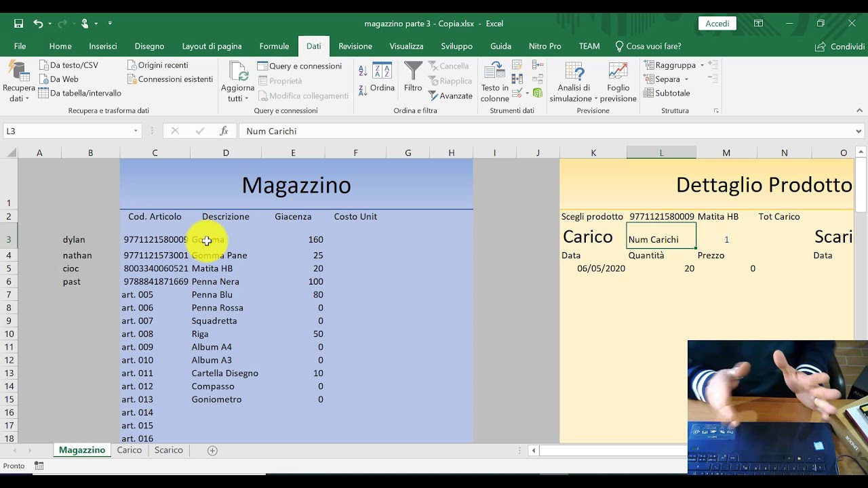Click the Raggruppa group button
This screenshot has width=868, height=488.
[671, 65]
